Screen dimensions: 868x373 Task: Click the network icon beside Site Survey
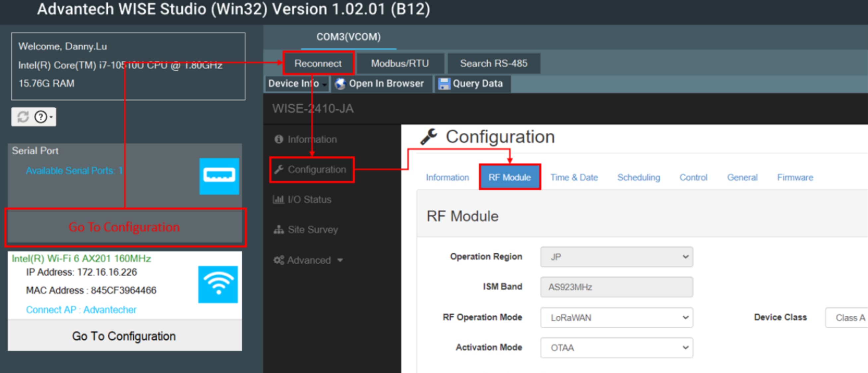[278, 230]
